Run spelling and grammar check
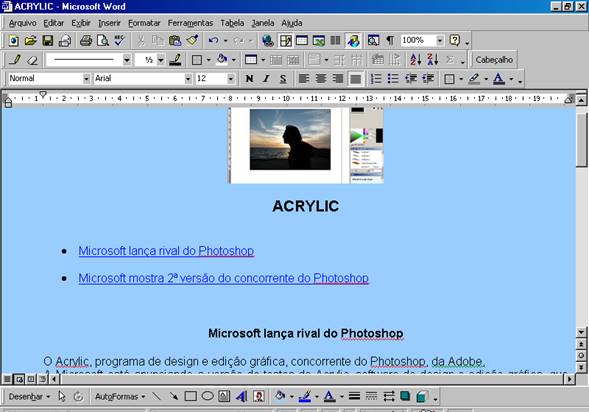 point(120,40)
